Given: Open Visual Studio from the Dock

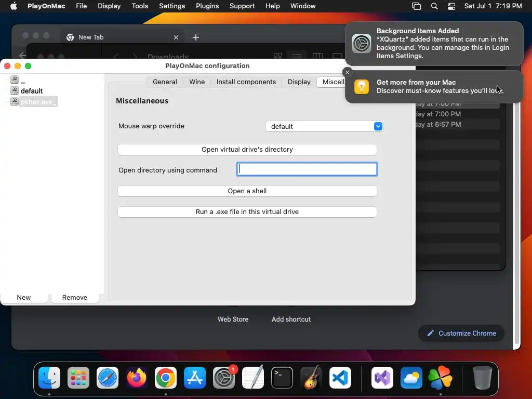Looking at the screenshot, I should 382,378.
